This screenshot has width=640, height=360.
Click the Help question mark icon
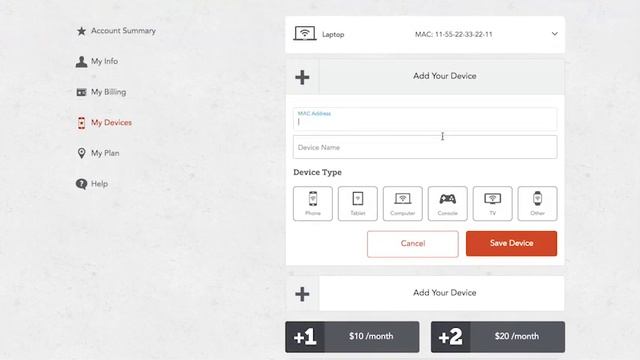click(81, 184)
